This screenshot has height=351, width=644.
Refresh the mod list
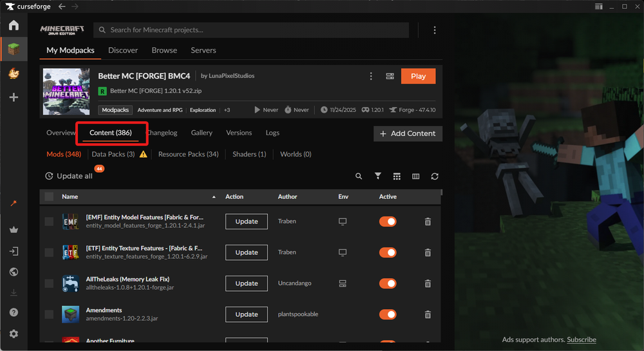click(x=435, y=176)
